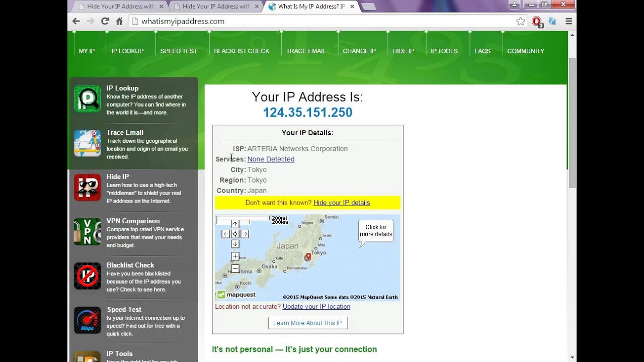Click the Country value Japan
The height and width of the screenshot is (362, 644).
257,191
